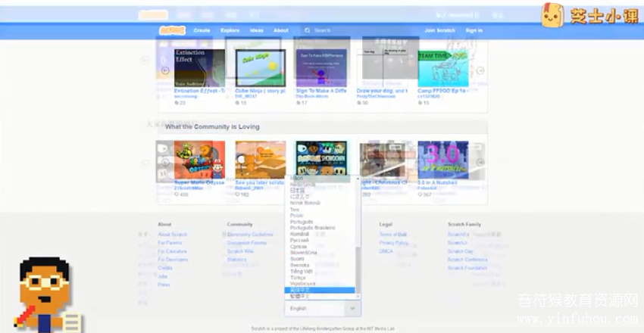The width and height of the screenshot is (644, 333).
Task: Choose Русский in the language list
Action: pos(320,241)
